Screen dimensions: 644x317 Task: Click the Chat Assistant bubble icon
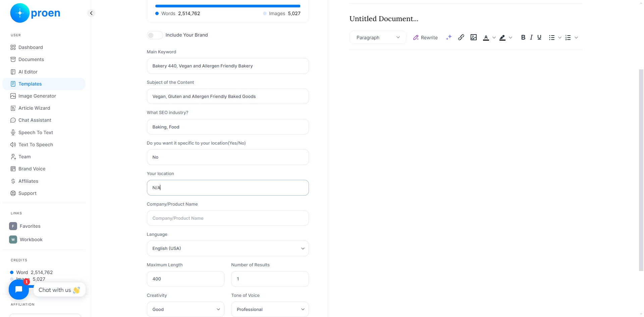click(13, 120)
